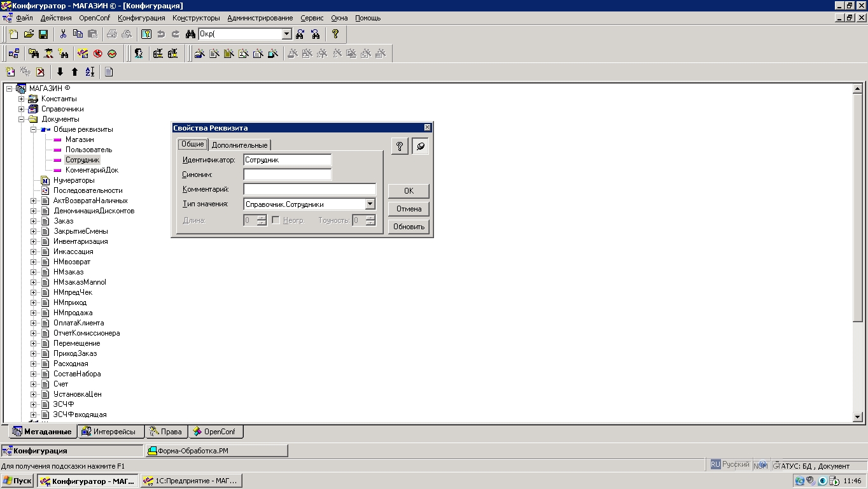Click the RU language indicator in tray
Viewport: 868px width, 489px height.
click(715, 465)
